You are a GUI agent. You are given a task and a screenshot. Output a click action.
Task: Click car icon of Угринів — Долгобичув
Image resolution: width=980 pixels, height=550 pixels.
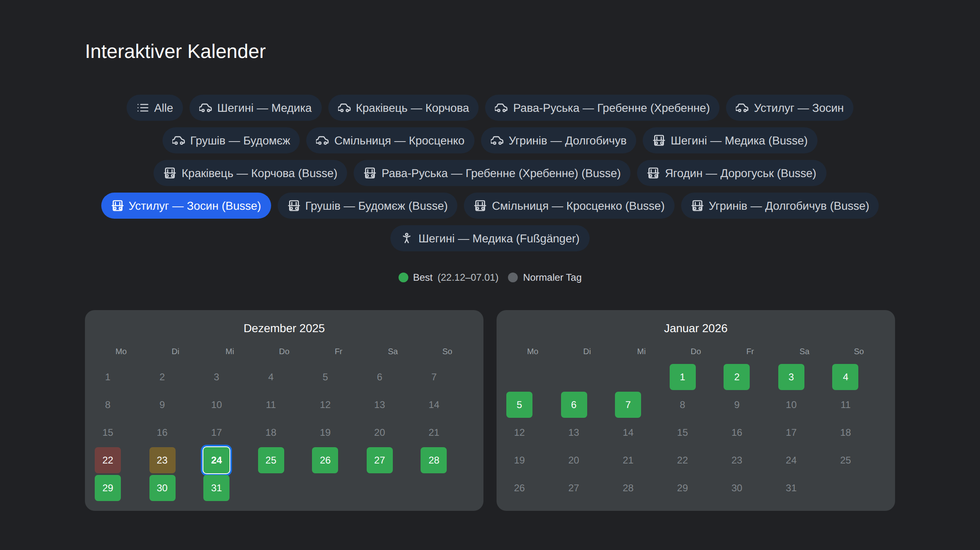click(x=497, y=140)
